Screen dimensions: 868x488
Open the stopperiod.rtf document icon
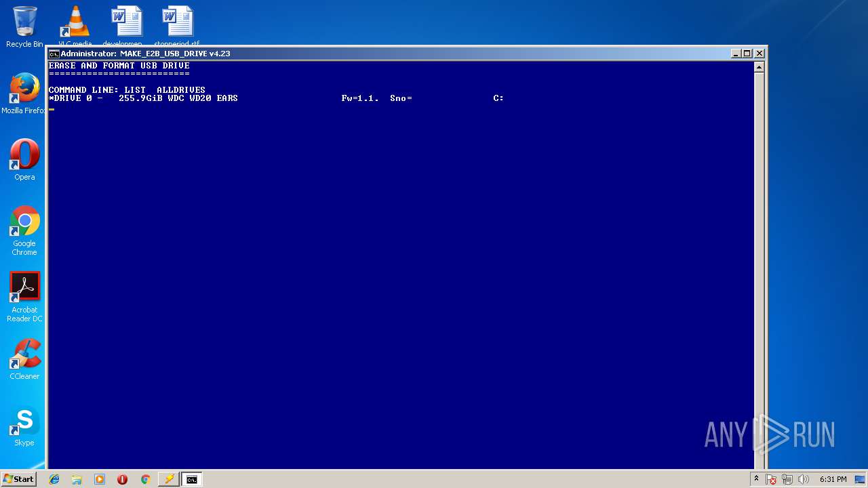[x=177, y=26]
